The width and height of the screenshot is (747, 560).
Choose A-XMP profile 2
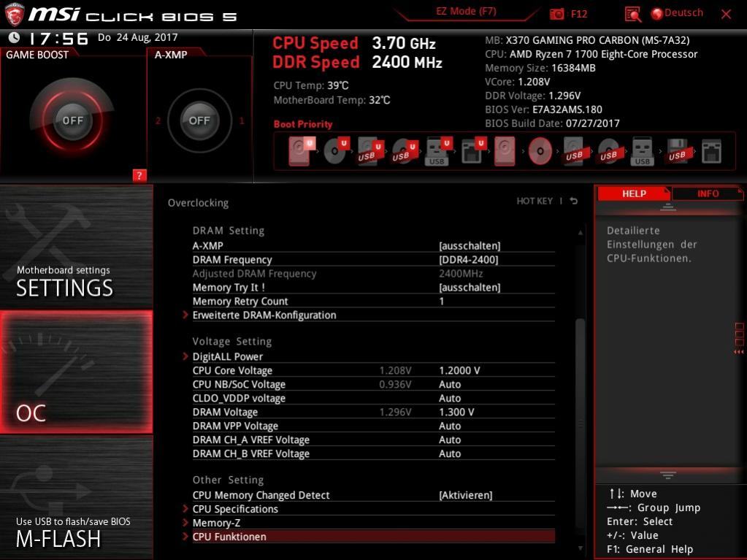pyautogui.click(x=158, y=120)
